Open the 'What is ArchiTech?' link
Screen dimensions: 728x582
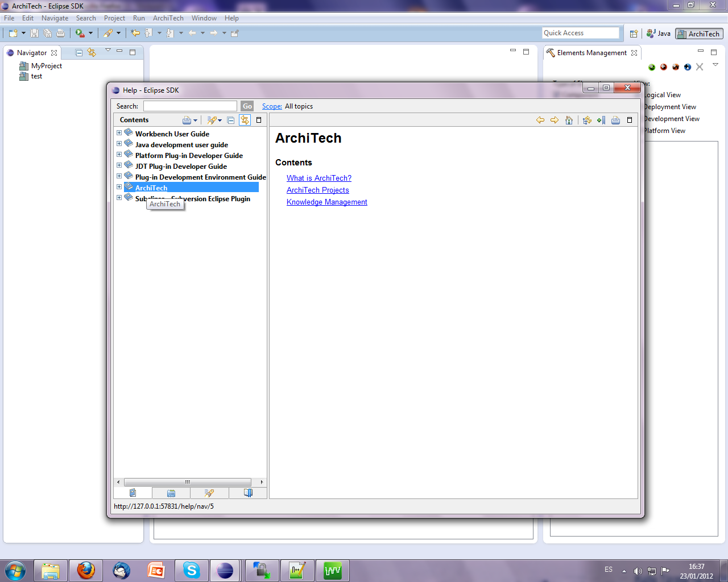pyautogui.click(x=318, y=178)
